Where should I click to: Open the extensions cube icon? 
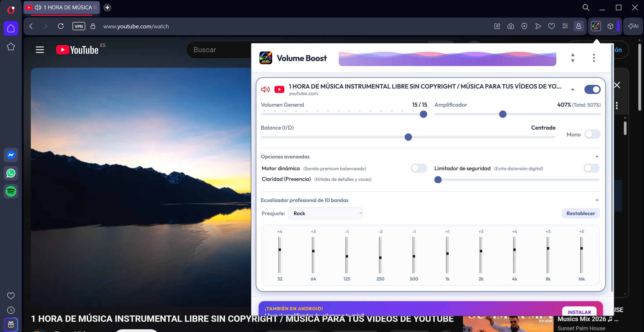[x=610, y=26]
